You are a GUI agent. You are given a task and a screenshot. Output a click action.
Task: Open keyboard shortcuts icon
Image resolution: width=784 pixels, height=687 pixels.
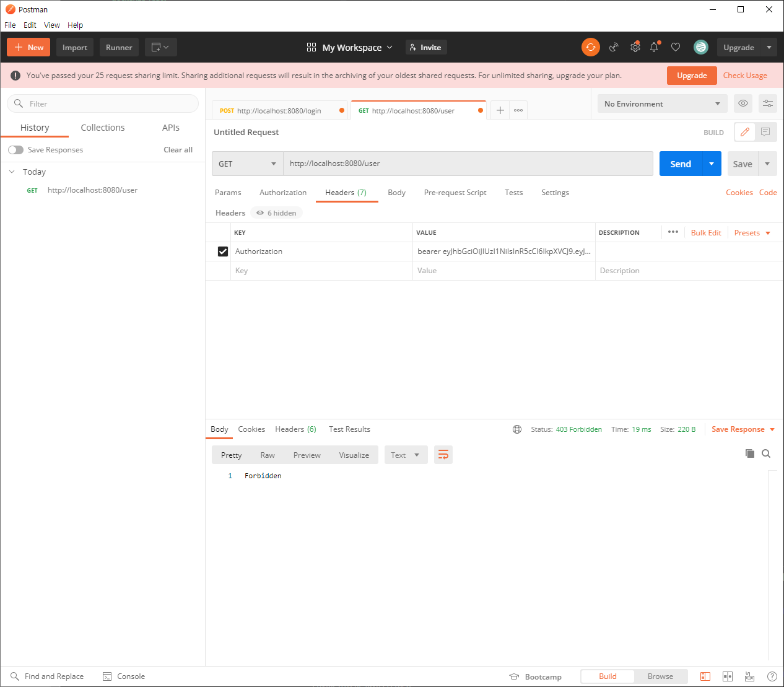[x=749, y=676]
